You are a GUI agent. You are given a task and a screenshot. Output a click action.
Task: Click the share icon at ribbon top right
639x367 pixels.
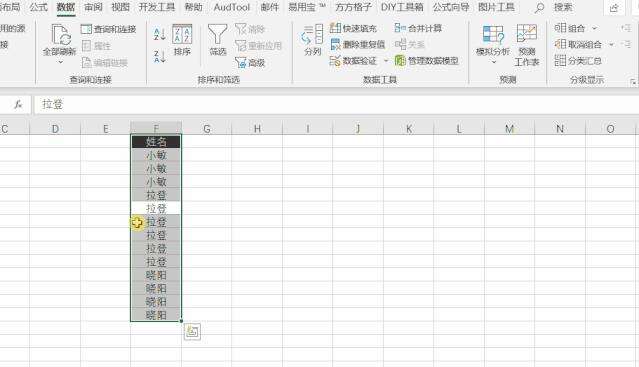click(x=614, y=8)
